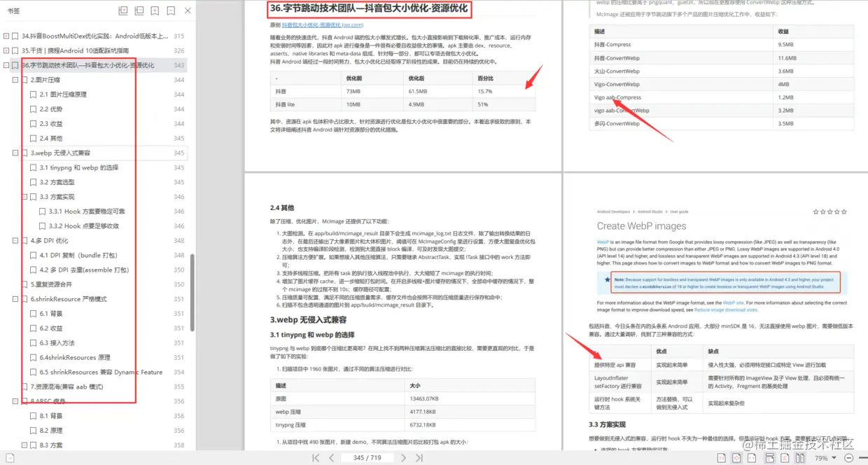Collapse the 2.图片压缩 bookmark node
This screenshot has width=868, height=465.
pos(15,80)
